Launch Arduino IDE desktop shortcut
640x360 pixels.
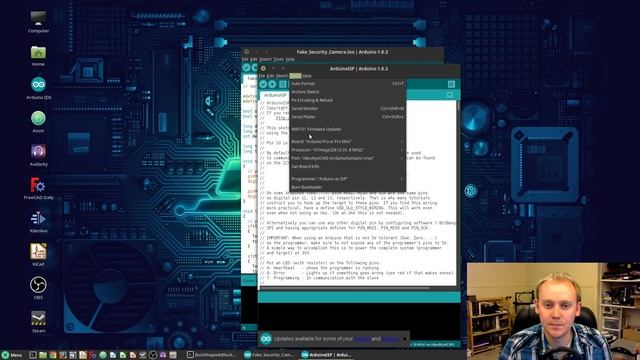click(x=38, y=89)
